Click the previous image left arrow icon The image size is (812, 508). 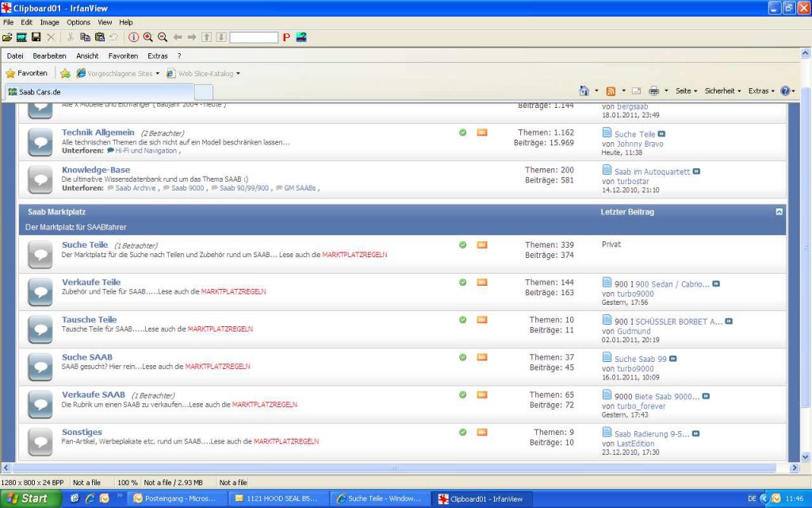coord(178,37)
